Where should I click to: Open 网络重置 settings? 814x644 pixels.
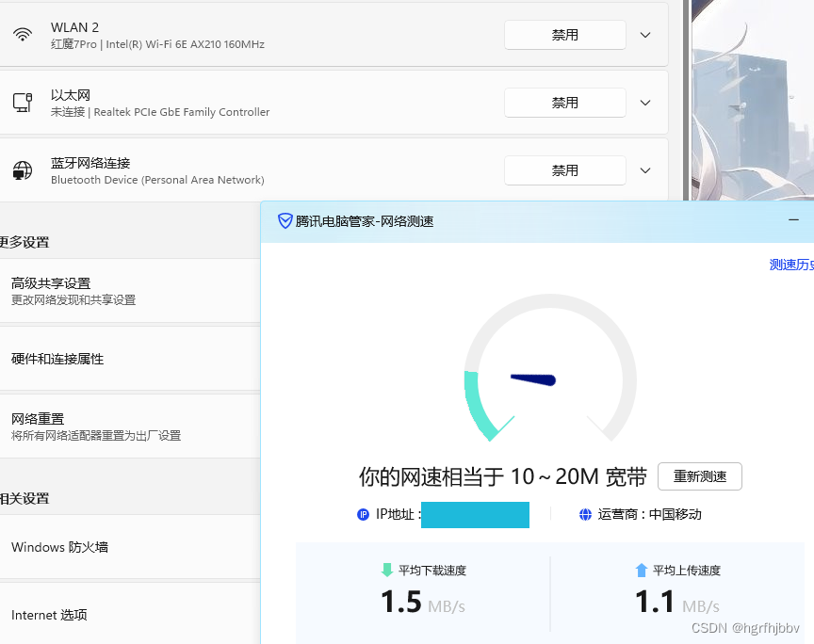tap(130, 427)
